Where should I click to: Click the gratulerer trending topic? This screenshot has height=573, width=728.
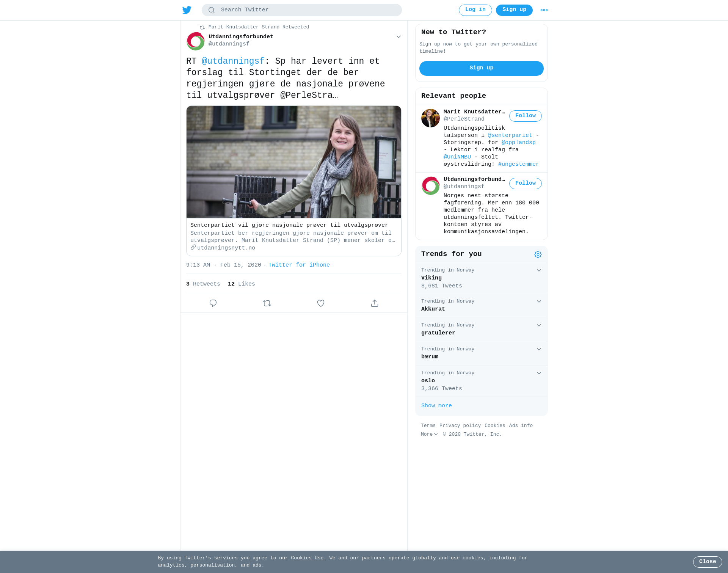point(438,333)
